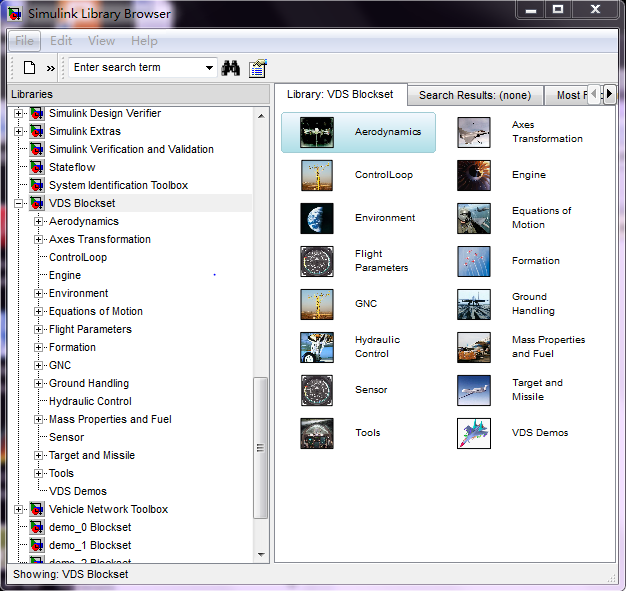The width and height of the screenshot is (626, 591).
Task: Switch to Search Results tab
Action: click(x=475, y=95)
